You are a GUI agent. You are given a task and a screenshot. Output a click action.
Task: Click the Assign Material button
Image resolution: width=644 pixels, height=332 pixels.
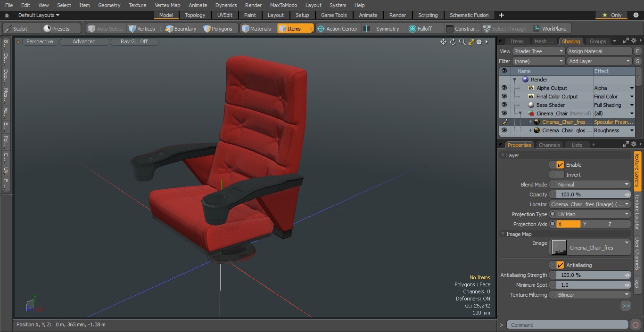click(x=599, y=51)
